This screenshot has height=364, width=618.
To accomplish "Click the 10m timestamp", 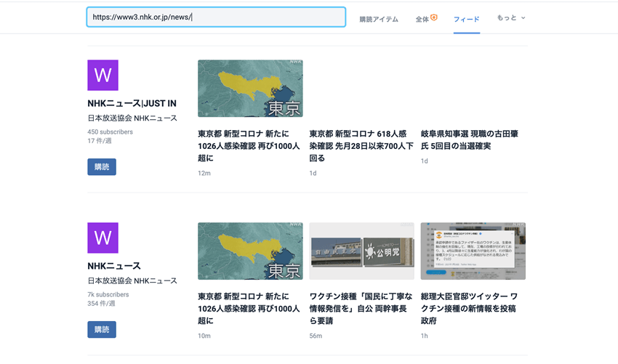I will (x=204, y=336).
